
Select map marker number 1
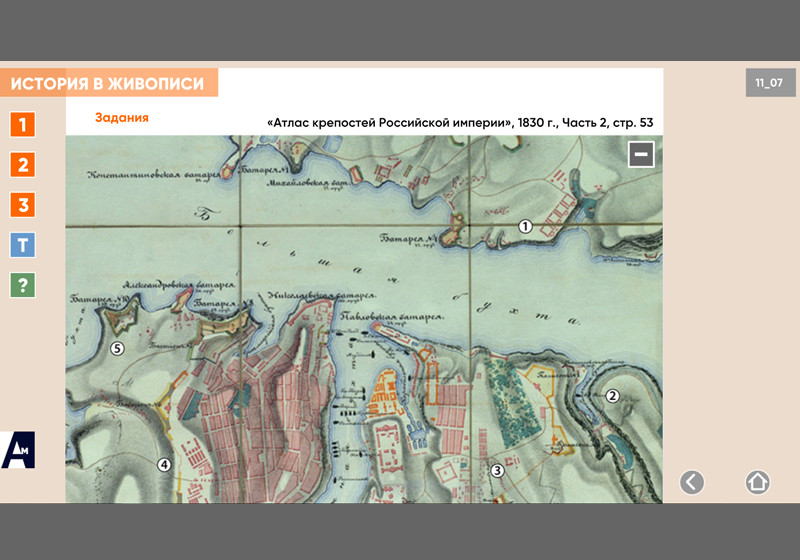click(x=525, y=227)
